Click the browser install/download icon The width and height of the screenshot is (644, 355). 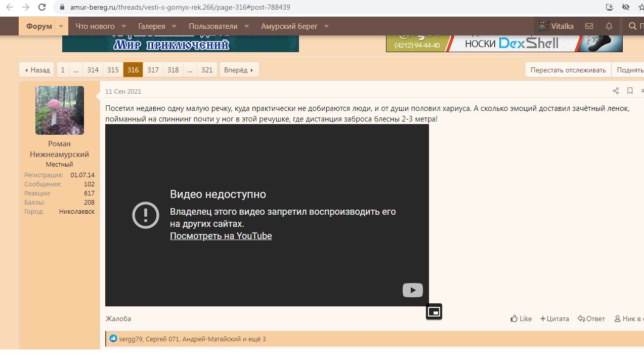[x=609, y=8]
